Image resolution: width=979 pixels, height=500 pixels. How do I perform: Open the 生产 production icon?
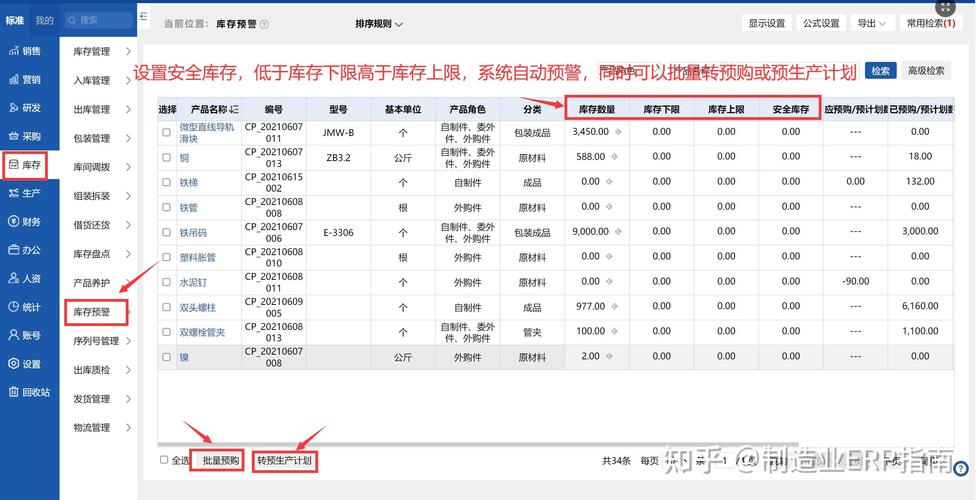tap(13, 193)
